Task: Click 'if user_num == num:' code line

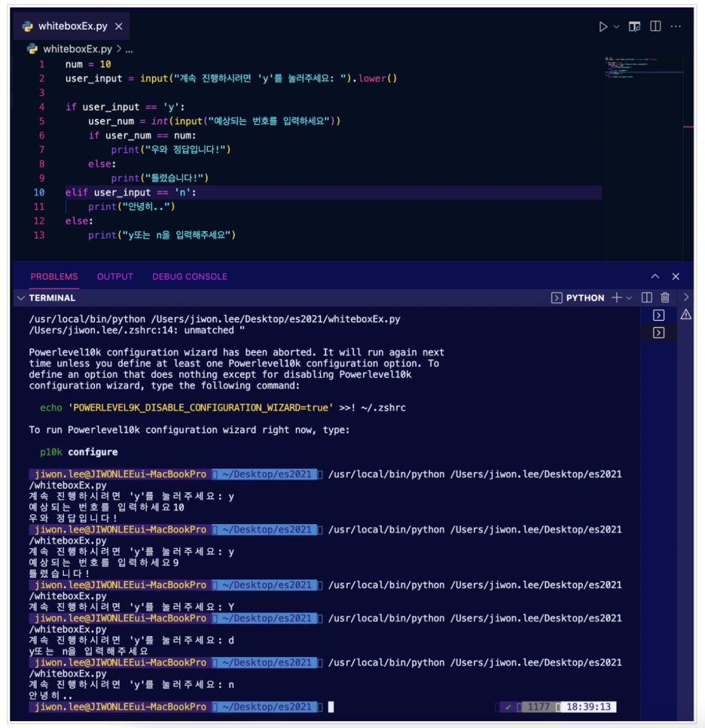Action: (x=142, y=136)
